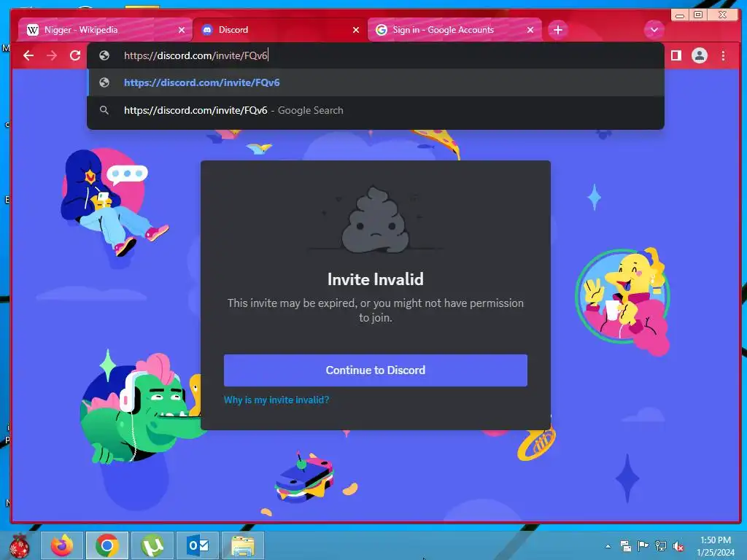This screenshot has width=747, height=560.
Task: Minimize the Chrome window
Action: (x=680, y=15)
